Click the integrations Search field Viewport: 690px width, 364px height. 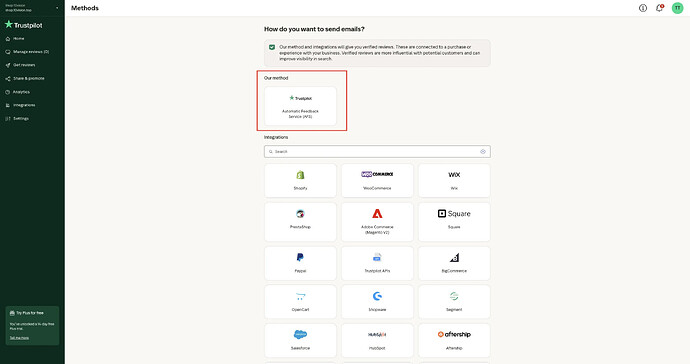click(377, 151)
